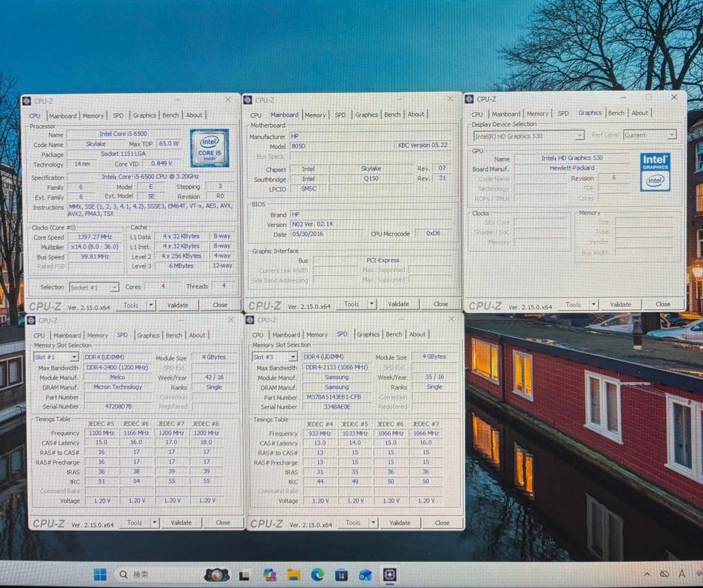Click Validate in the Mainboard window
The image size is (703, 588).
(398, 304)
